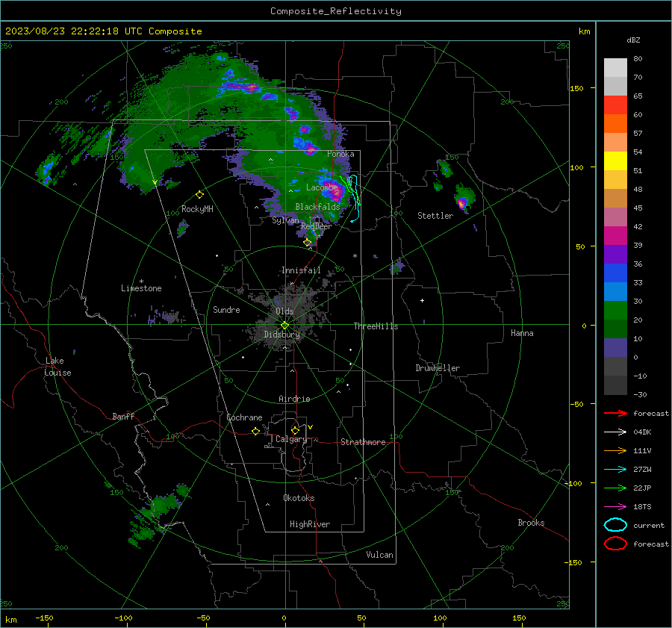672x628 pixels.
Task: Click the Drumheller city label
Action: pyautogui.click(x=438, y=368)
